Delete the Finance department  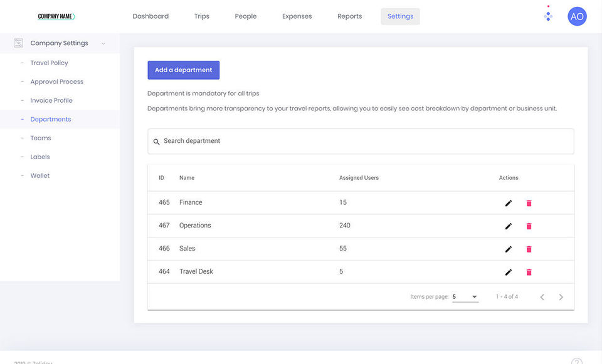point(529,203)
